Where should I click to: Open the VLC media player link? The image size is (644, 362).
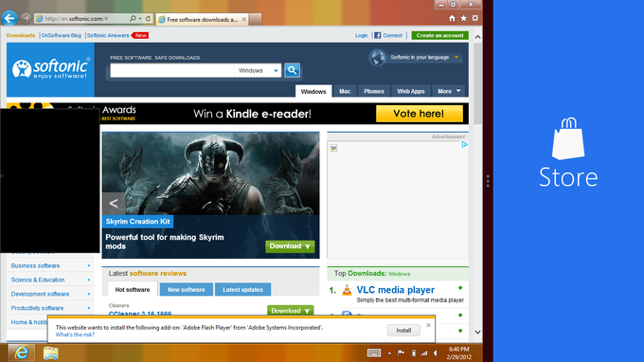click(396, 290)
